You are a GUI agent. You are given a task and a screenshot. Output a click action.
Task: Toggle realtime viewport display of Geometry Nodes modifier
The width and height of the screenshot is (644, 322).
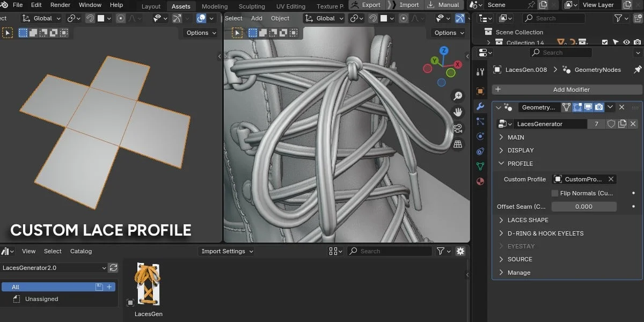point(588,107)
